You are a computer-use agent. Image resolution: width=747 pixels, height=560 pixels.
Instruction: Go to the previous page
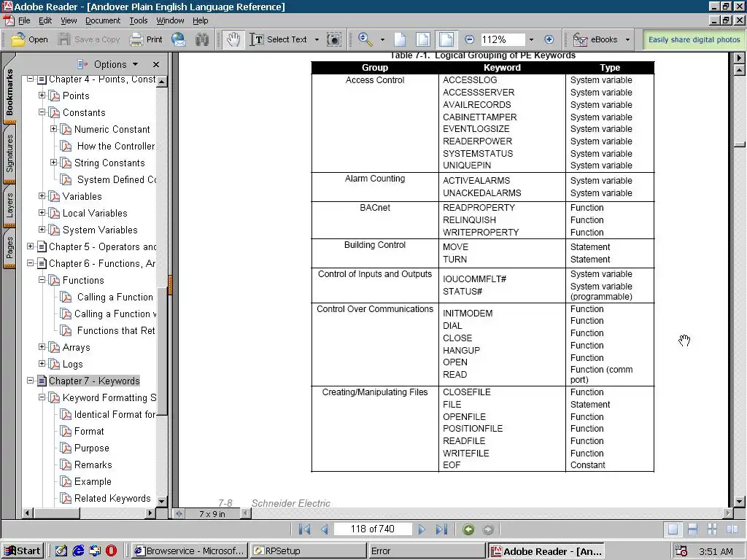point(325,529)
